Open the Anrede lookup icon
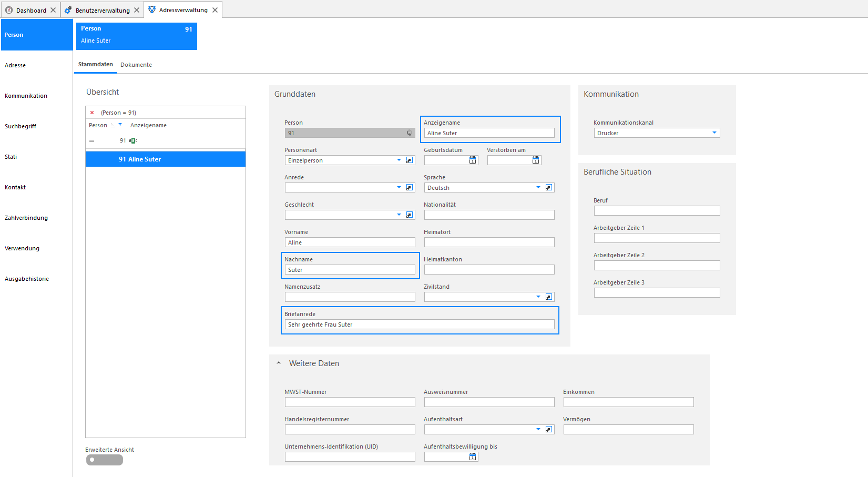The width and height of the screenshot is (868, 477). pos(410,188)
